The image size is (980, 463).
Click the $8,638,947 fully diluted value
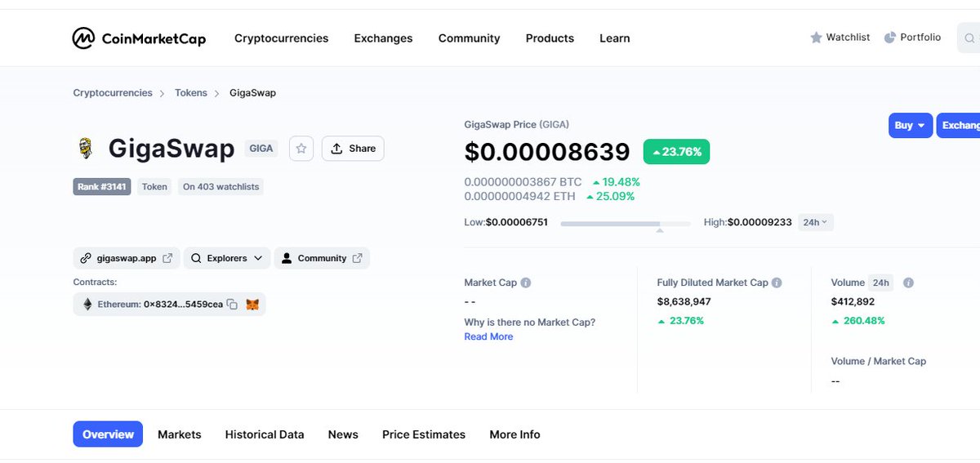[x=684, y=301]
